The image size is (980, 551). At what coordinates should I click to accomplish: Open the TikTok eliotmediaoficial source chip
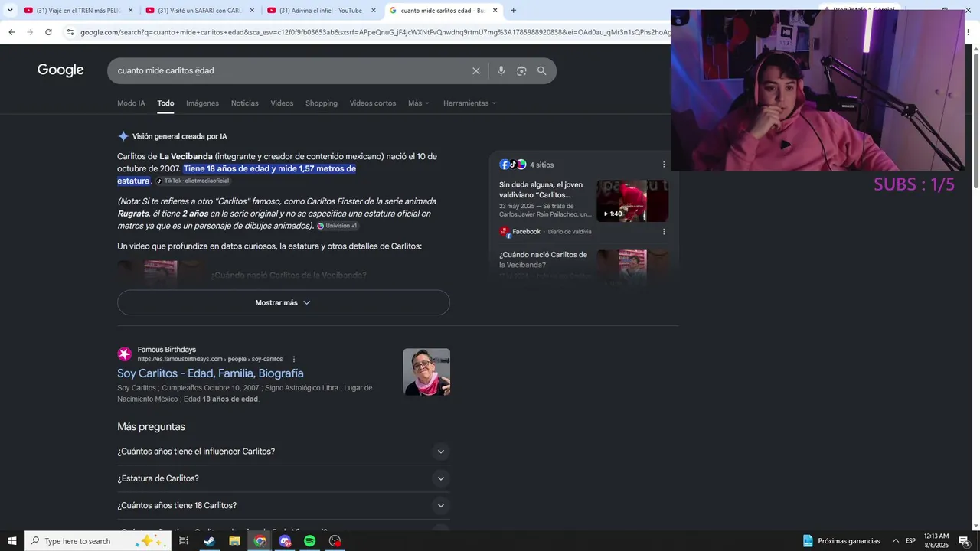tap(193, 181)
